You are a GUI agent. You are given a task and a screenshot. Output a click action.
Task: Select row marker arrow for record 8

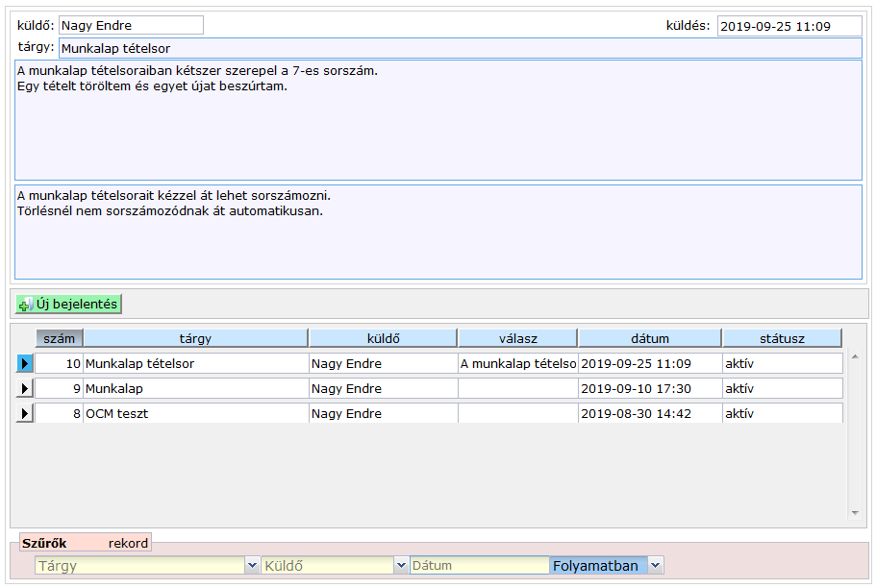tap(25, 414)
